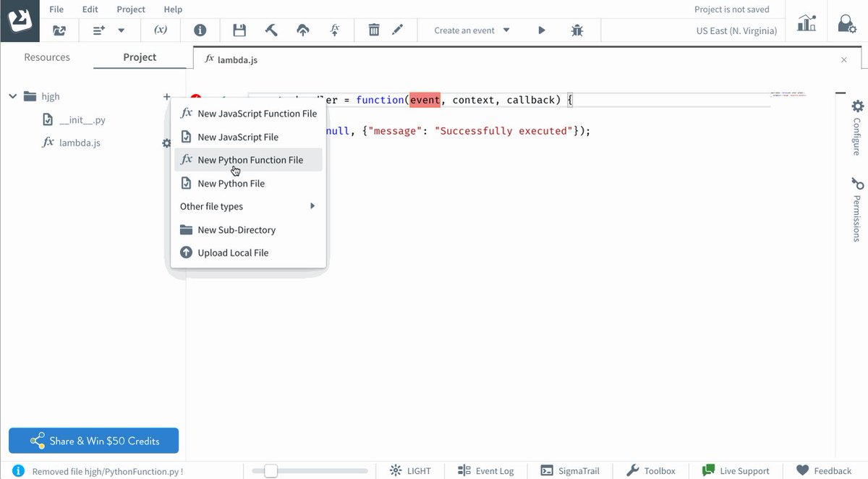
Task: Choose New Sub-Directory
Action: coord(248,229)
